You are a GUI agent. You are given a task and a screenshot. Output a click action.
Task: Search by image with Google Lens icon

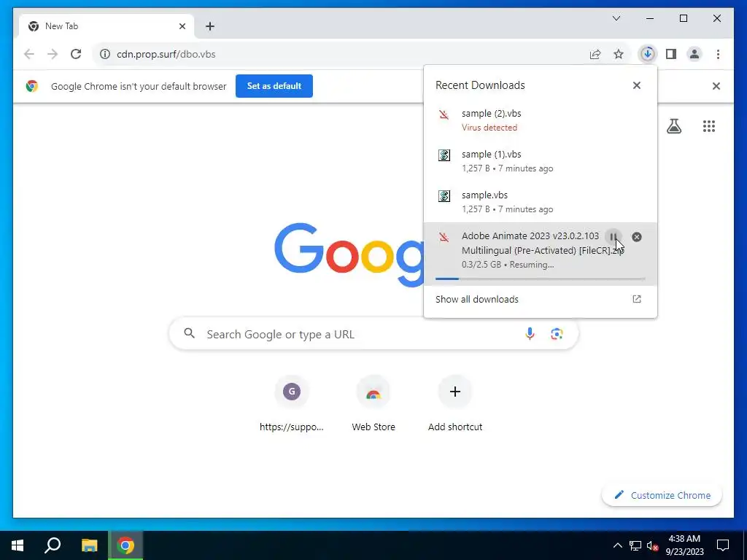tap(557, 334)
